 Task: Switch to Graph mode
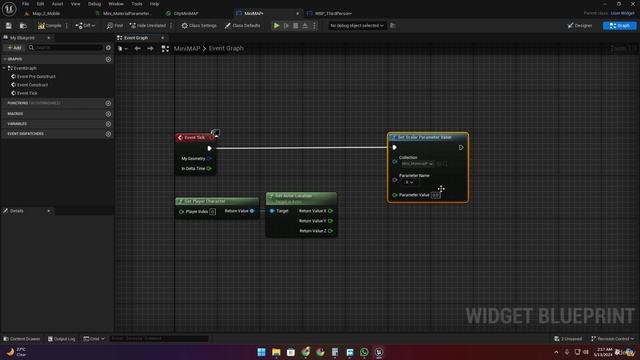click(x=619, y=25)
